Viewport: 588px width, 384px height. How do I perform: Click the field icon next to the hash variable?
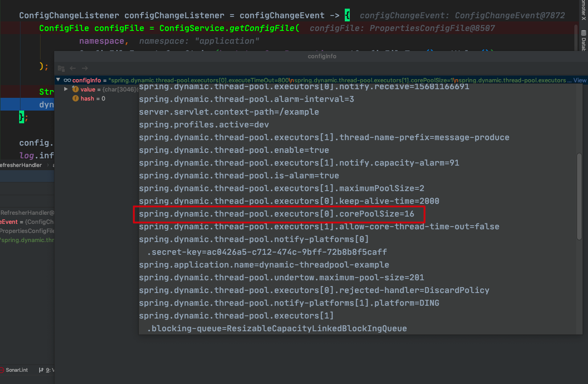click(76, 98)
